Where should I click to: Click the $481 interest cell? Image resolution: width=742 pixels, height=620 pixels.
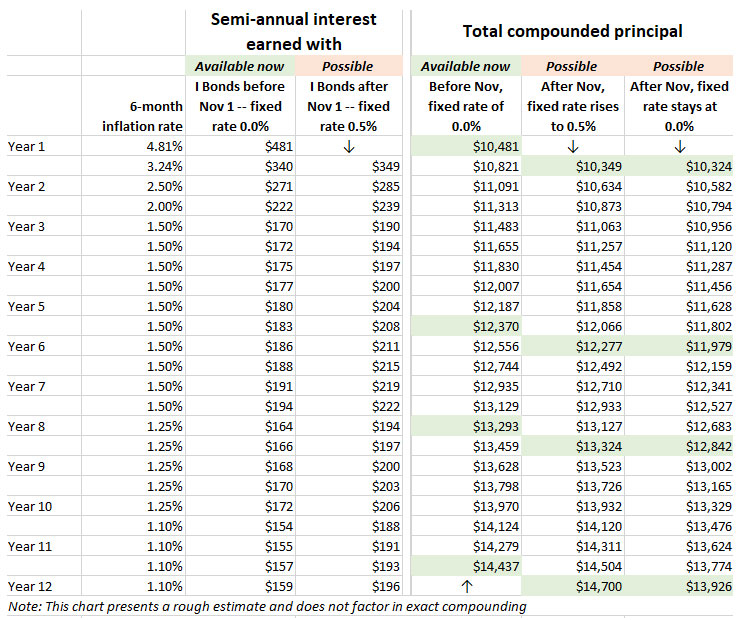point(277,146)
